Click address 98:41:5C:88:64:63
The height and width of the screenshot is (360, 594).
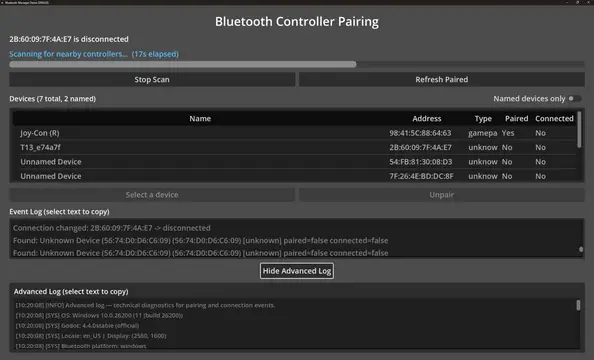(x=420, y=133)
